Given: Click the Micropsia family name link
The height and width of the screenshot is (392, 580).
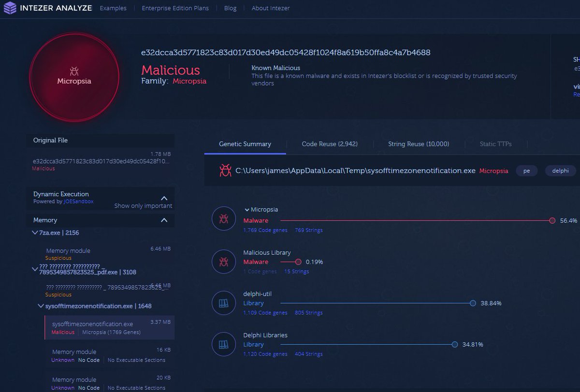Looking at the screenshot, I should coord(189,81).
